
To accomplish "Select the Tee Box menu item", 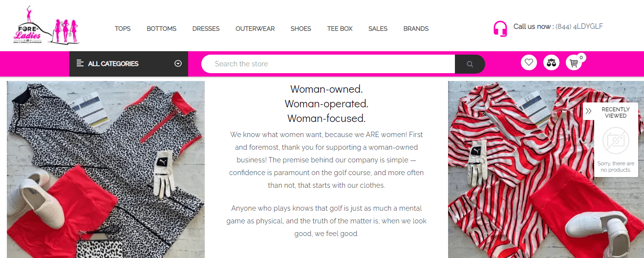I will (340, 29).
